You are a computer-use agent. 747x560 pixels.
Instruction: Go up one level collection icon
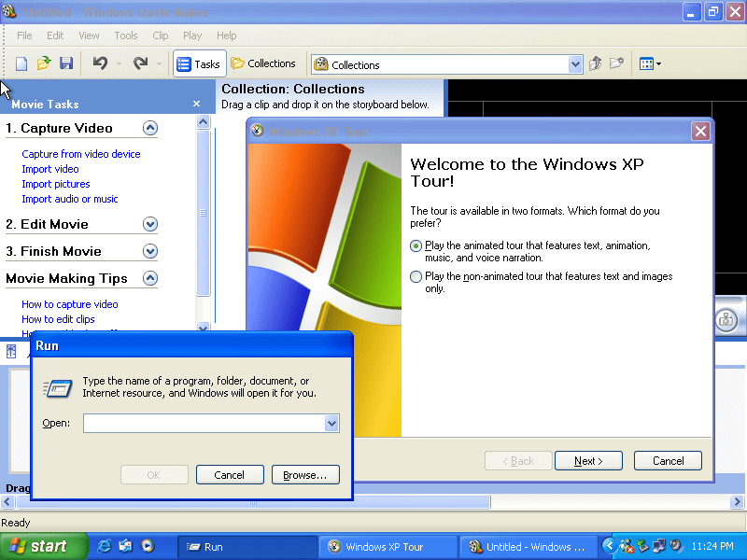point(595,63)
